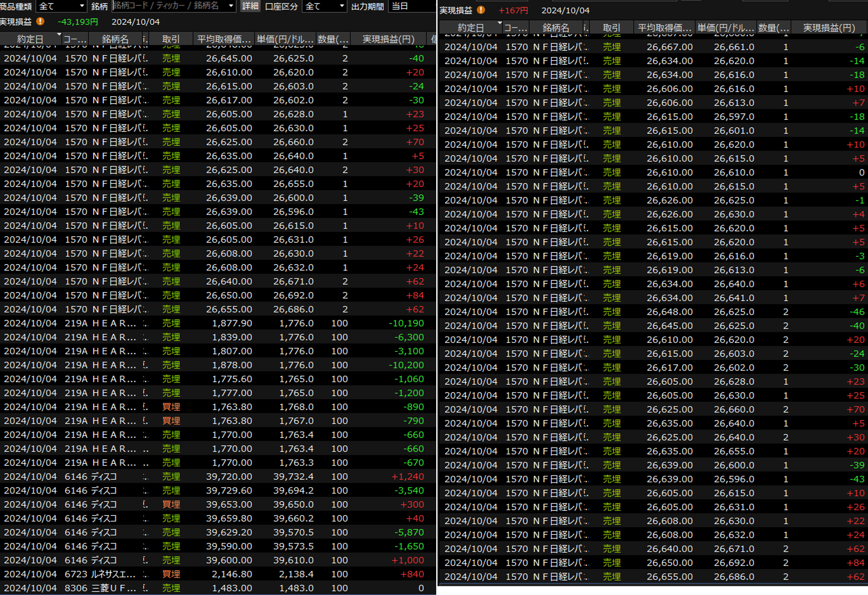
Task: Click the -1 loss cell in right window
Action: (x=860, y=200)
